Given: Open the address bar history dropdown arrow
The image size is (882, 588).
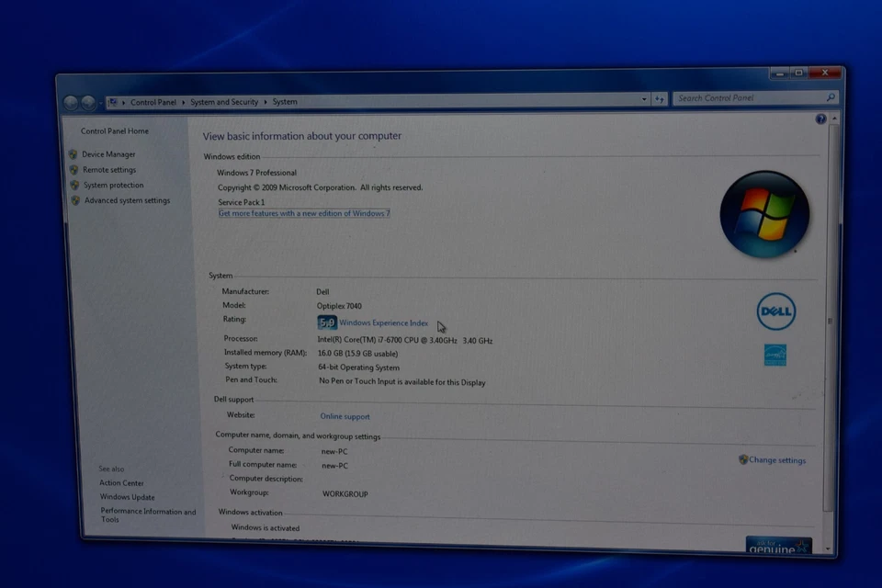Looking at the screenshot, I should (x=643, y=100).
